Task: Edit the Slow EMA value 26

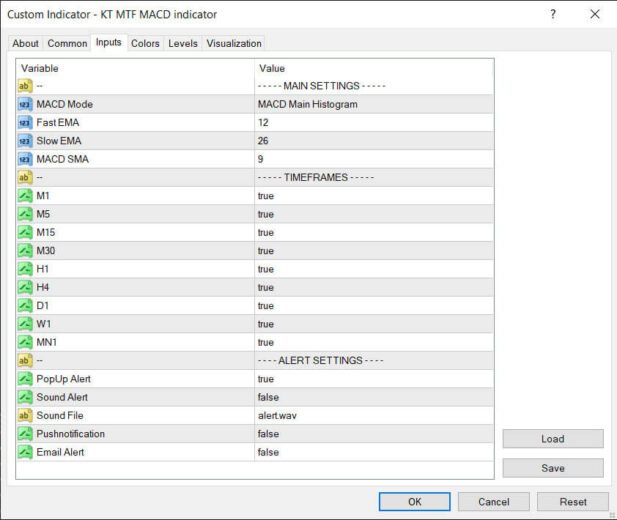Action: click(374, 141)
